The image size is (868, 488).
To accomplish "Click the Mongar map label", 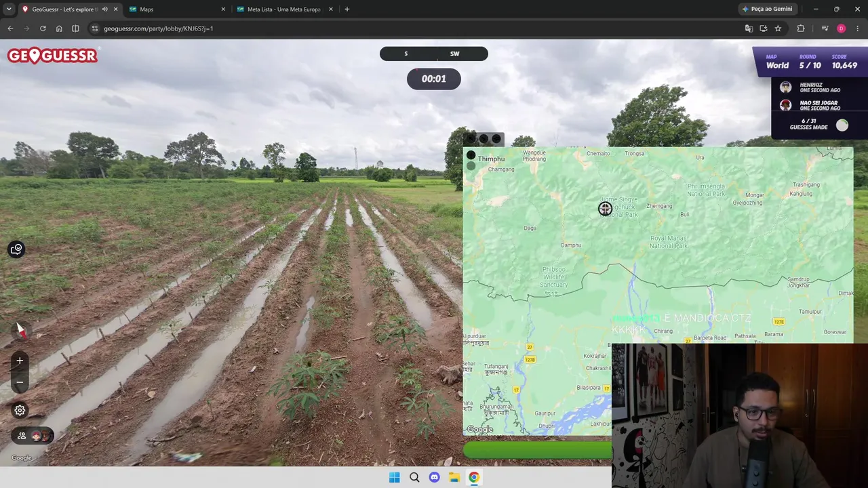I will (x=755, y=195).
